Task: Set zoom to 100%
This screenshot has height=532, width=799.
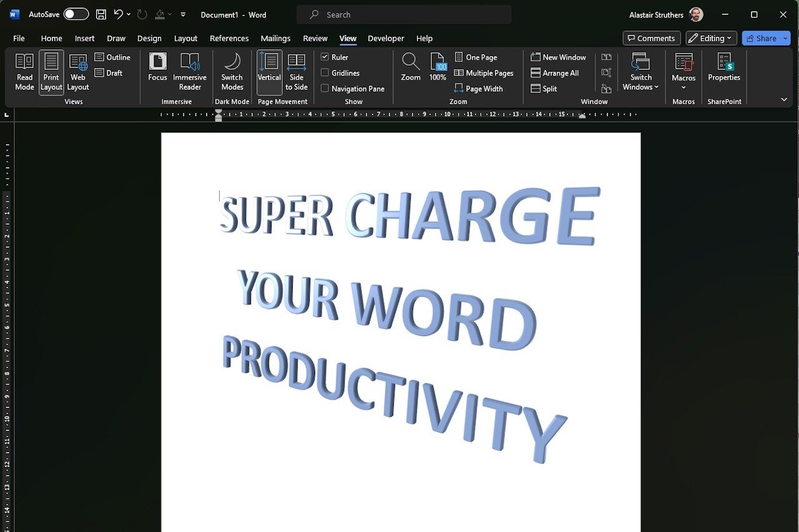Action: 438,67
